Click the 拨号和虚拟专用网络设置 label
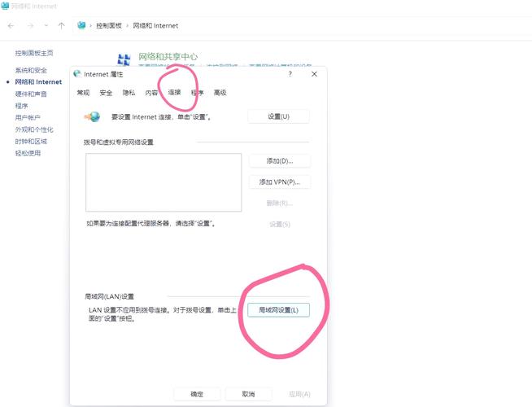This screenshot has width=532, height=407. click(119, 142)
